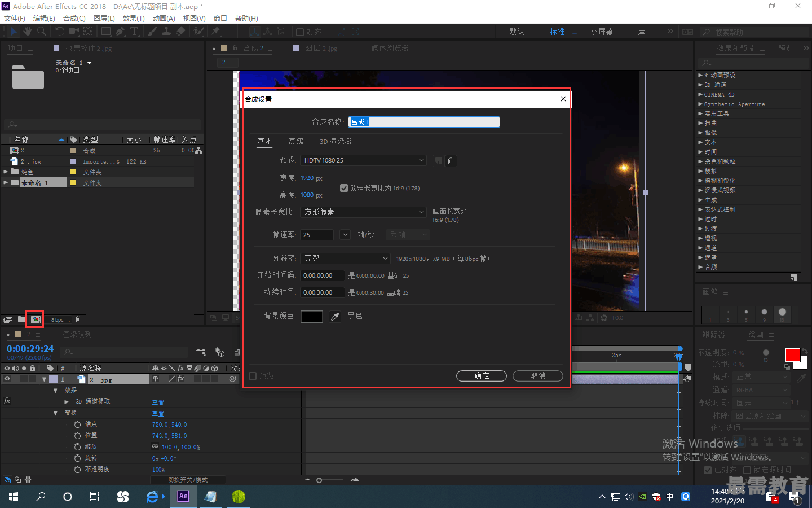Screen dimensions: 812x508
Task: Toggle 锁定源时间 checkbox
Action: [x=747, y=470]
